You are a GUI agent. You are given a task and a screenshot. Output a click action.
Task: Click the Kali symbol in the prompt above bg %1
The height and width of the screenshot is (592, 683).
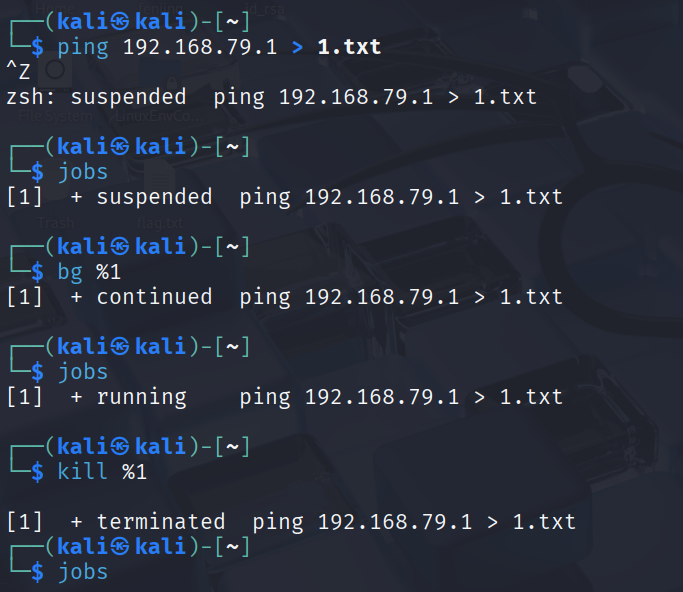click(121, 247)
